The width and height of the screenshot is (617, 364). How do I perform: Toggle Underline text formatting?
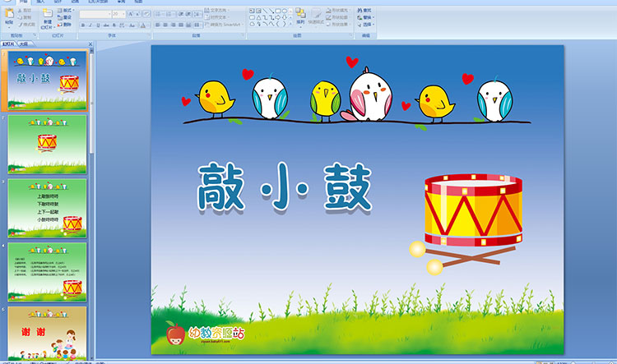click(x=97, y=25)
